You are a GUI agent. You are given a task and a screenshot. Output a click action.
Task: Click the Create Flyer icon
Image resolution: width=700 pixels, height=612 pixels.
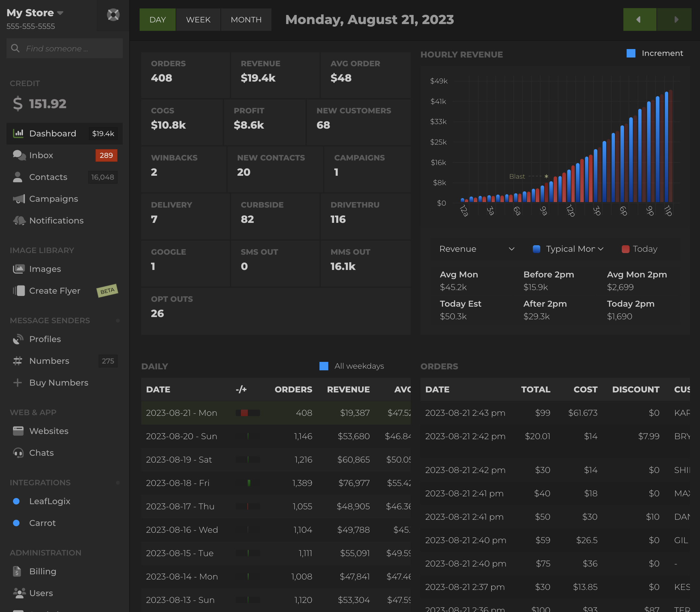coord(19,291)
